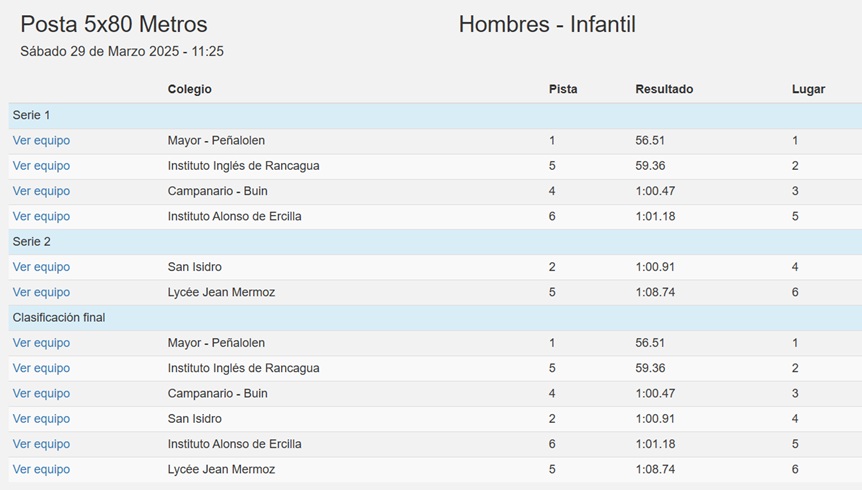Open 'Ver equipo' for Instituto Alonso de Ercilla in Serie 1
Viewport: 862px width, 490px height.
click(x=41, y=216)
